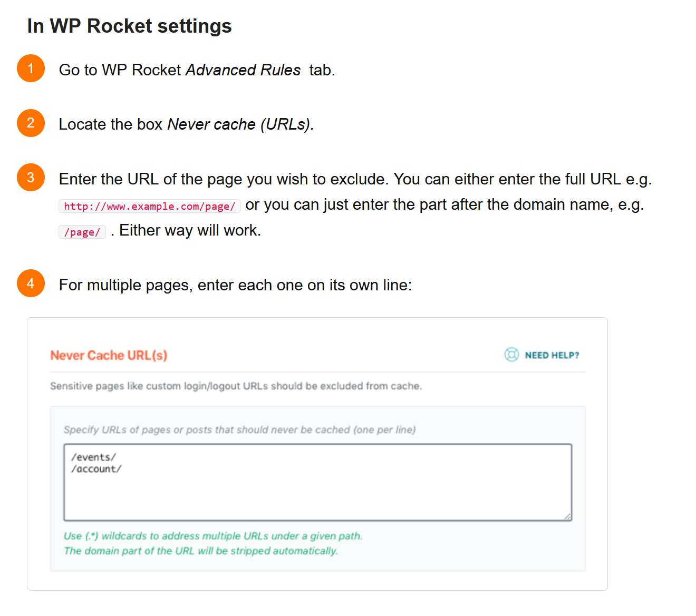Click the green wildcards hint text
The height and width of the screenshot is (616, 696).
[x=212, y=536]
